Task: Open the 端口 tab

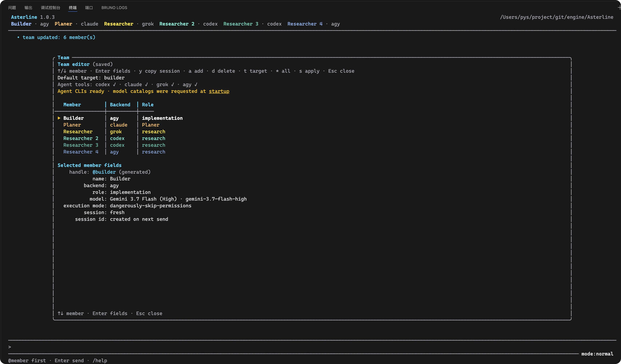Action: click(x=89, y=8)
